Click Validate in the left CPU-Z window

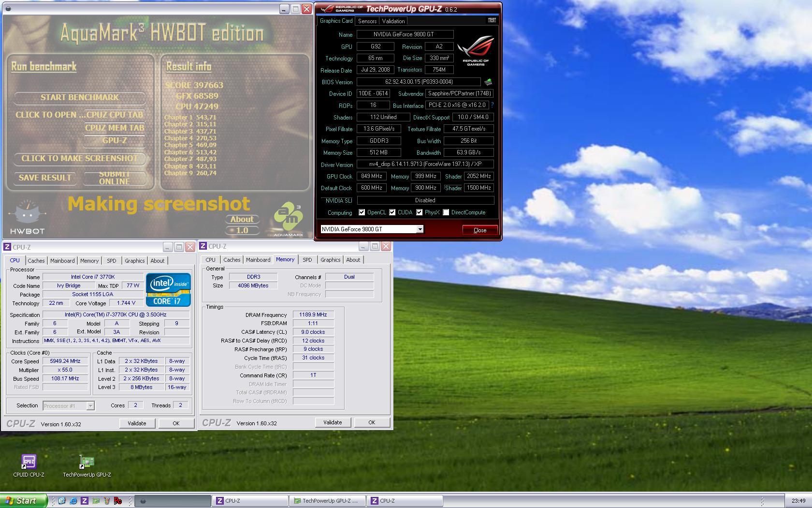click(137, 423)
